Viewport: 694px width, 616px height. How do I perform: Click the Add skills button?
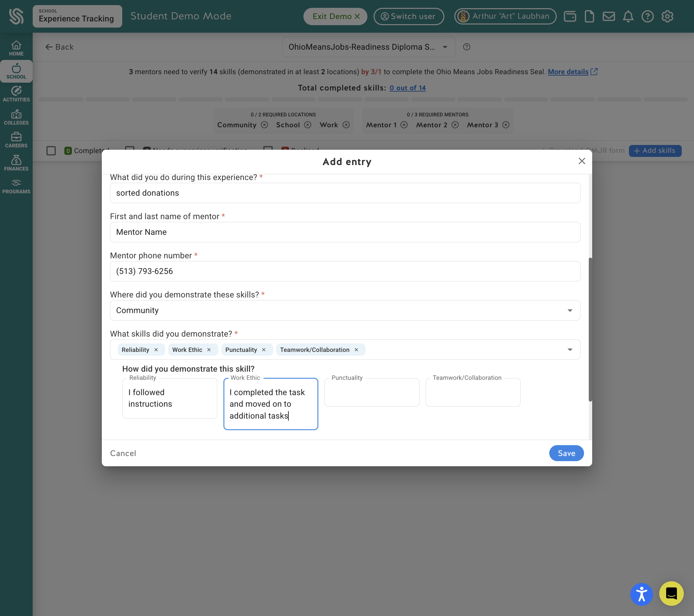point(655,151)
